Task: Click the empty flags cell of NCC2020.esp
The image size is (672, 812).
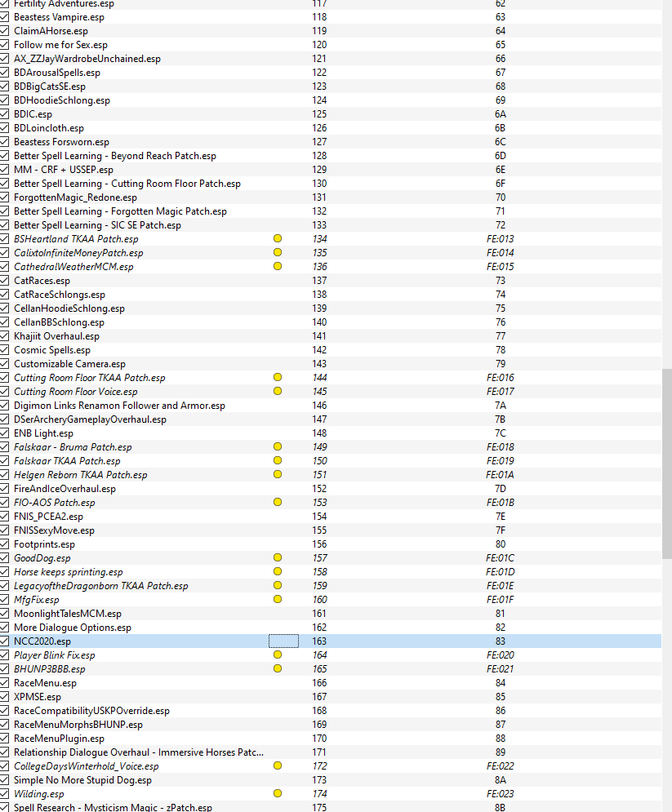Action: (283, 641)
